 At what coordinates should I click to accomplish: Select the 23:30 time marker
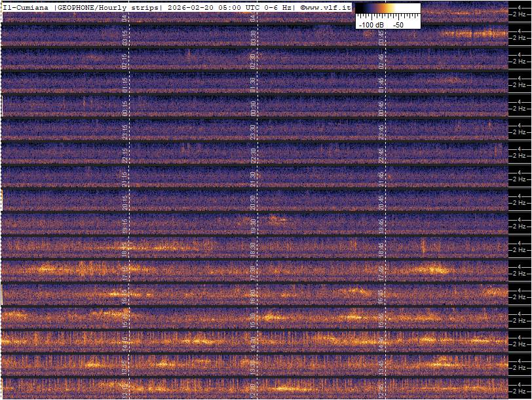point(254,132)
